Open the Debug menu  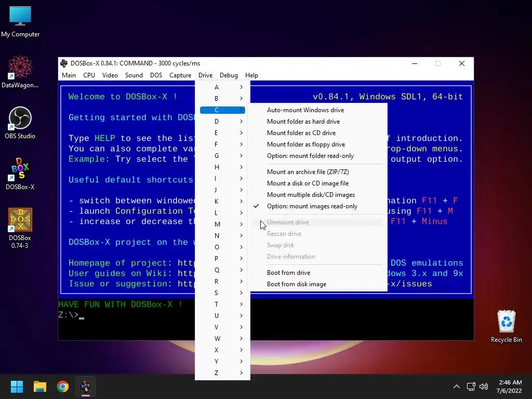[x=229, y=75]
